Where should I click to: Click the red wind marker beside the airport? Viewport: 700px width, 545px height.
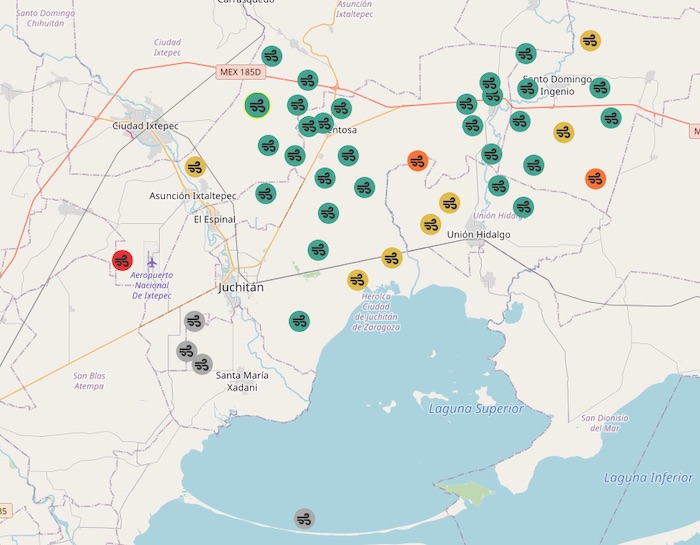122,261
